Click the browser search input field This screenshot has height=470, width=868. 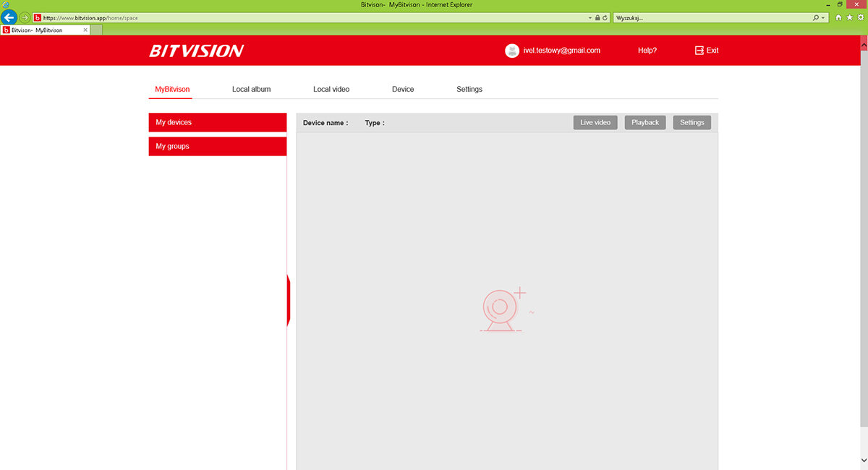coord(709,17)
